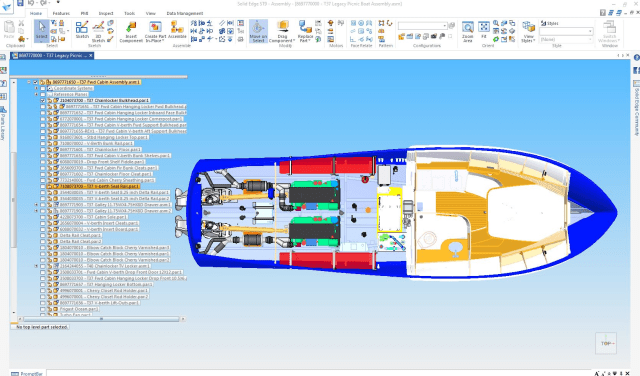Viewport: 640px width, 376px height.
Task: Start a 3D Sketch
Action: click(98, 31)
